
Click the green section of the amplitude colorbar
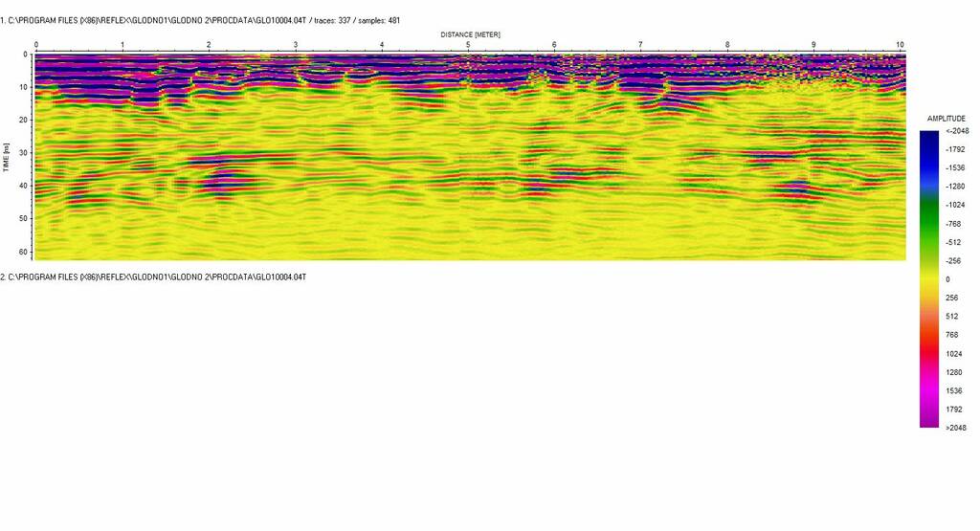point(928,212)
